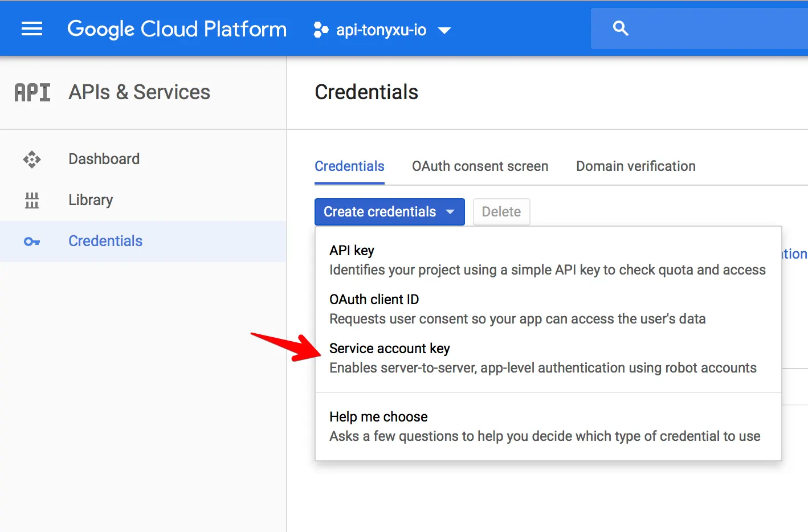Viewport: 808px width, 532px height.
Task: Click Google Cloud Platform title link
Action: pyautogui.click(x=177, y=29)
